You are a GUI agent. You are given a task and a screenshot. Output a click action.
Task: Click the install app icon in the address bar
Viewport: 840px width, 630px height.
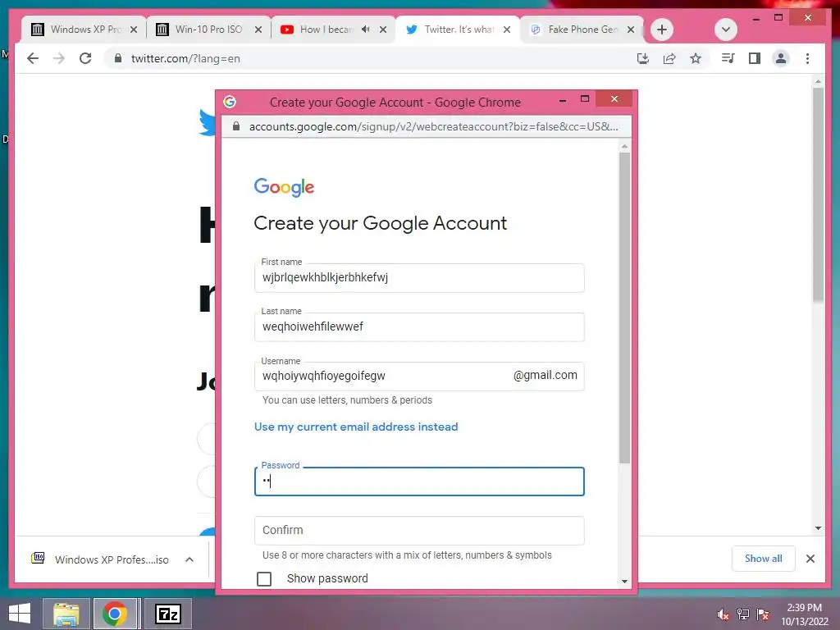click(x=643, y=58)
